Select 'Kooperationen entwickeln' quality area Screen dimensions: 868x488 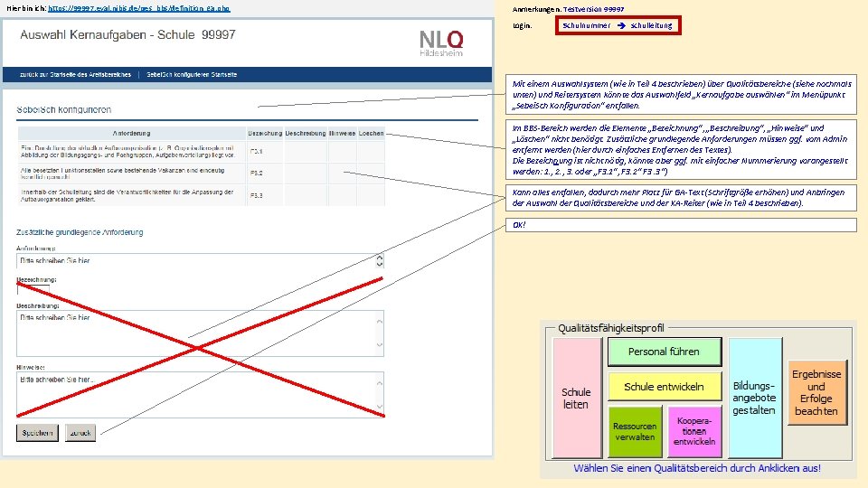tap(694, 432)
